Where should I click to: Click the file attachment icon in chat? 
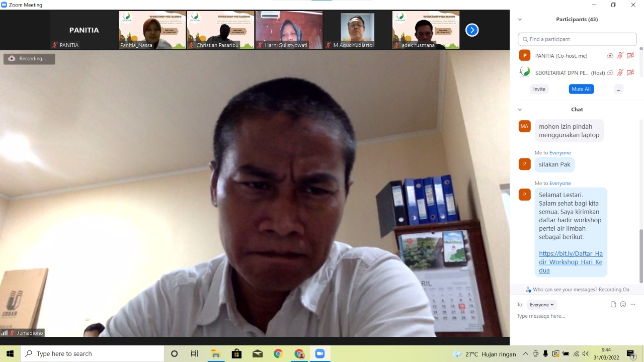pos(613,304)
